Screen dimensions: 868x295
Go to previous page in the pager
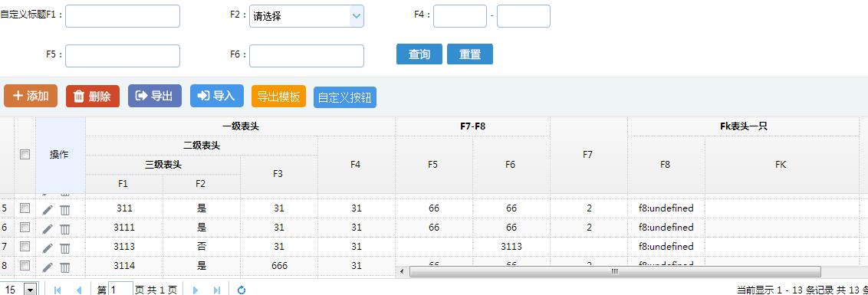click(78, 290)
